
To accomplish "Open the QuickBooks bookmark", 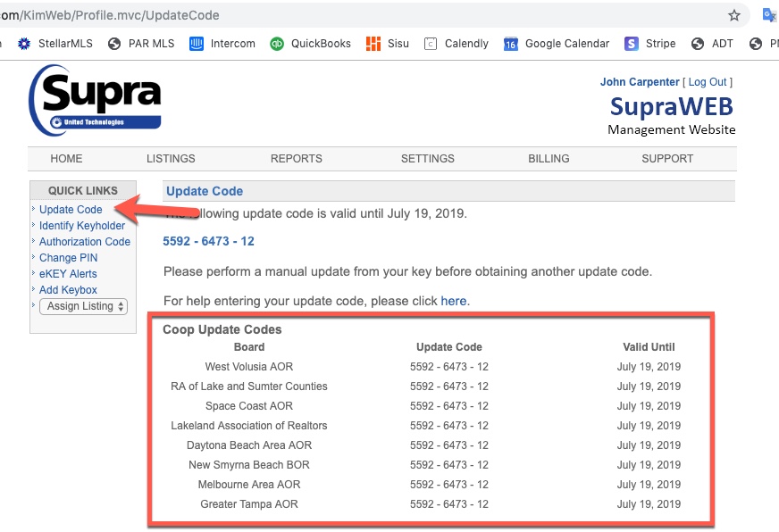I will [x=310, y=43].
